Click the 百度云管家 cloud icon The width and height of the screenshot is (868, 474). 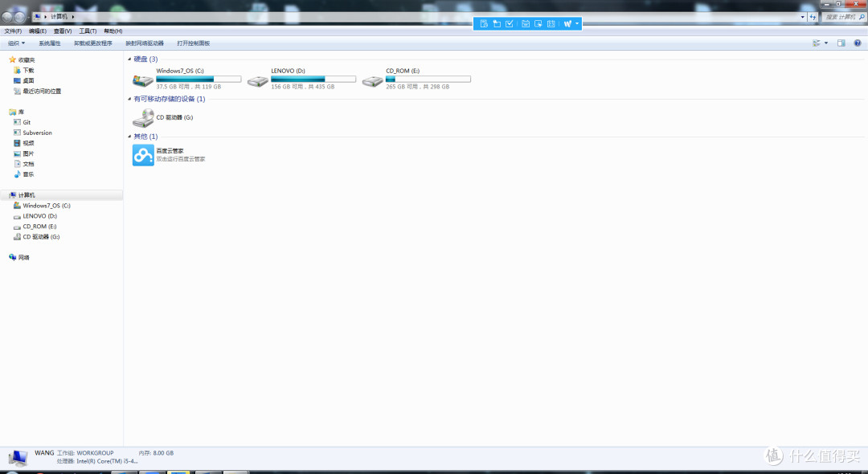(143, 155)
